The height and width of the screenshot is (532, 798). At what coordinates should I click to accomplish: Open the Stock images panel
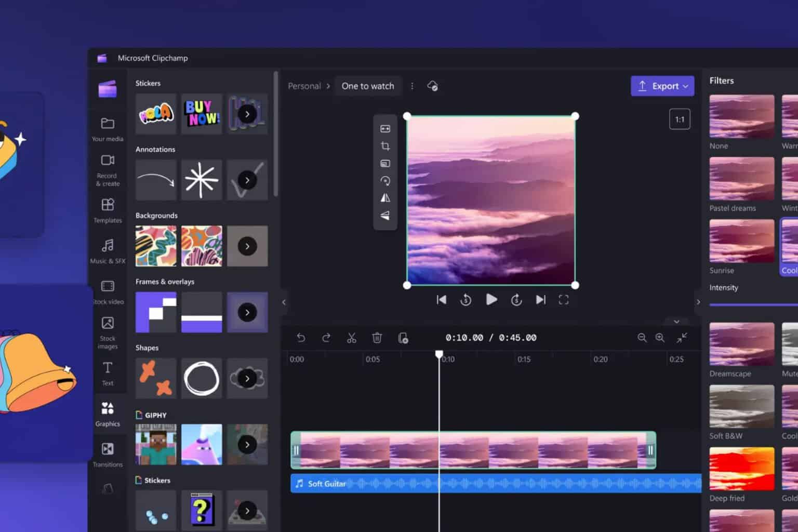(107, 331)
